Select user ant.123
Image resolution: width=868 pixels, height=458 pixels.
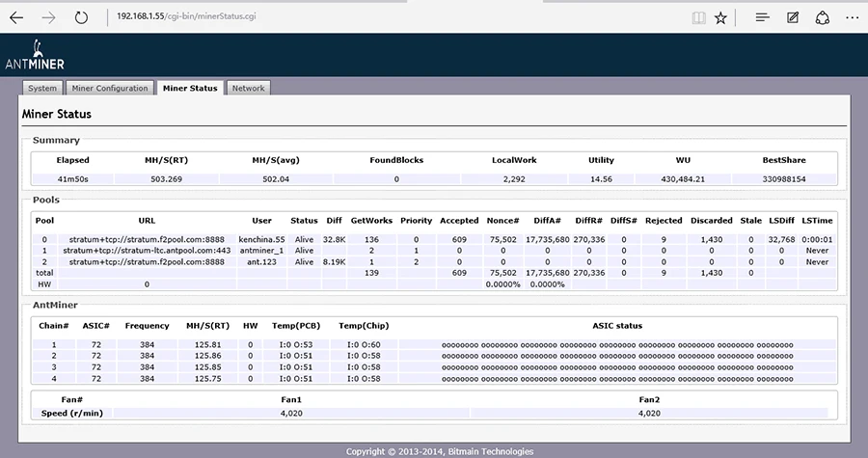pyautogui.click(x=261, y=261)
